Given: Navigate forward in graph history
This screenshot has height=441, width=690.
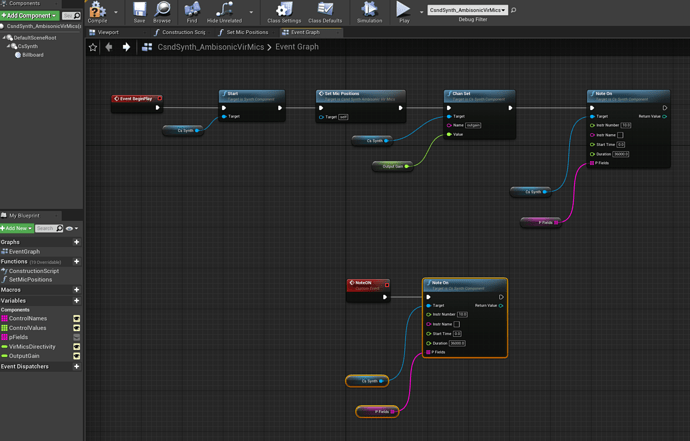Looking at the screenshot, I should 126,47.
